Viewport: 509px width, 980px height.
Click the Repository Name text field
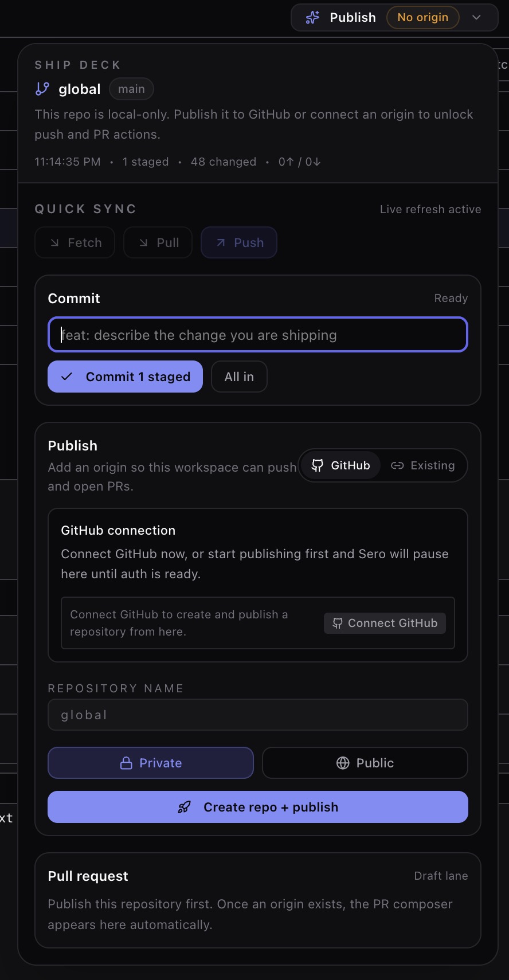(258, 715)
